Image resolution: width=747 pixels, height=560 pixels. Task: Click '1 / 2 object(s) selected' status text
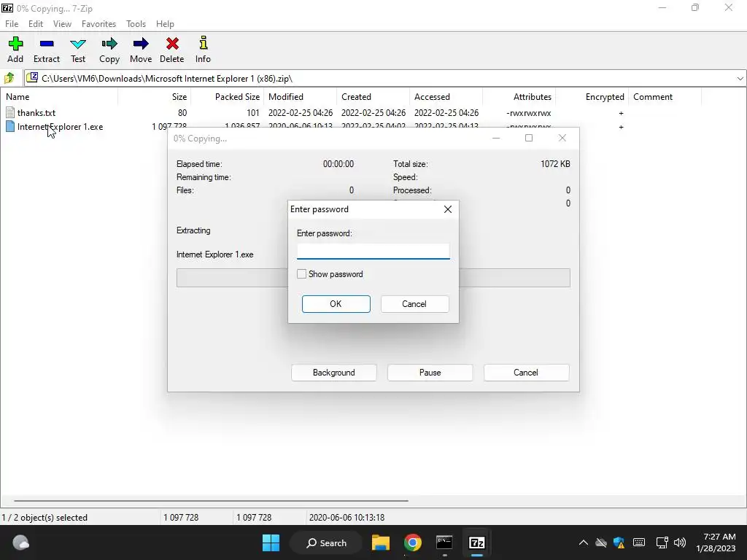click(44, 517)
